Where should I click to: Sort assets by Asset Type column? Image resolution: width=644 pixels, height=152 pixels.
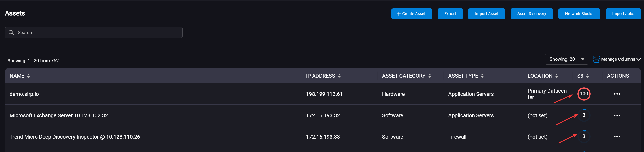click(x=482, y=76)
